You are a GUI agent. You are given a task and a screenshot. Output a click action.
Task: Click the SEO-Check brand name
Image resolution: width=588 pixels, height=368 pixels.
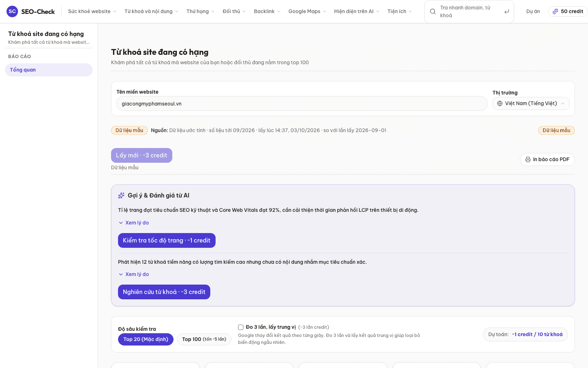38,11
